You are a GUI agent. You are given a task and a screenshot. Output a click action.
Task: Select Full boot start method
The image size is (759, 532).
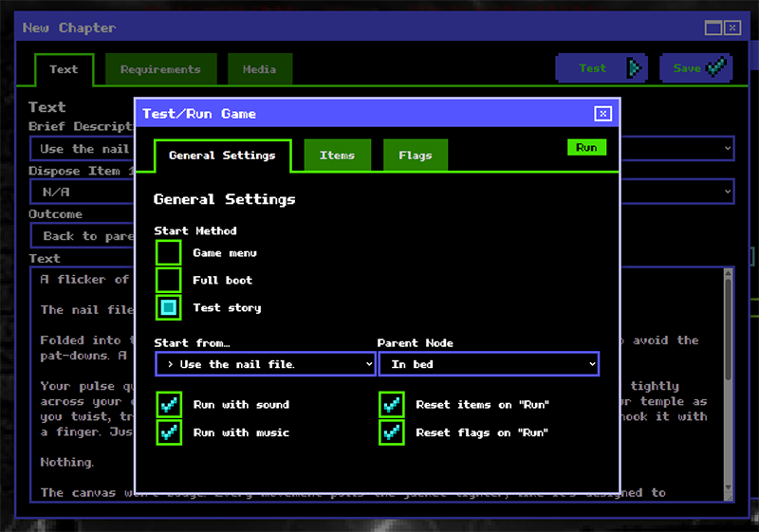click(169, 281)
